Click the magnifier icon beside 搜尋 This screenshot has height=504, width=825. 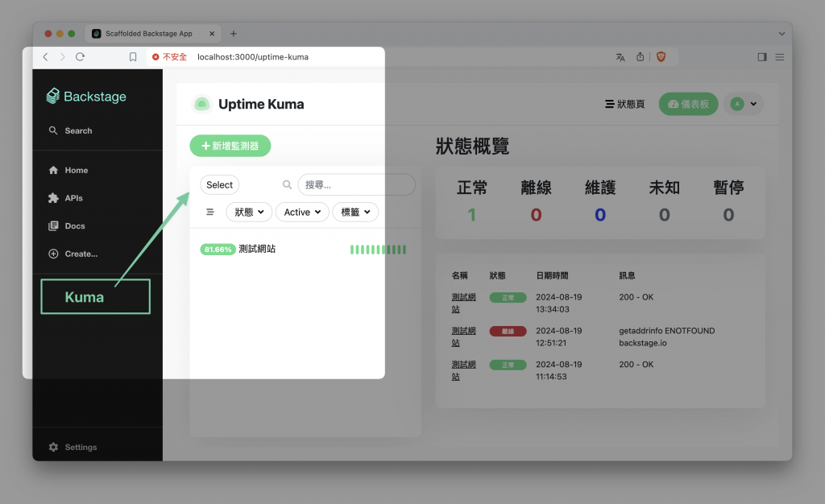pos(287,184)
